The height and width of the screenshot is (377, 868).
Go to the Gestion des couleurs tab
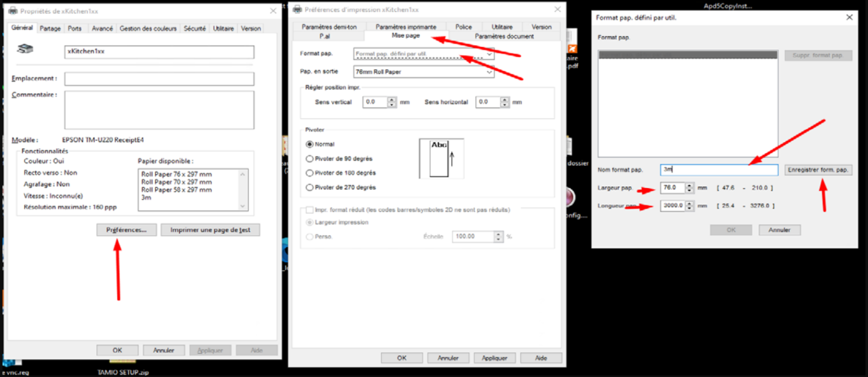148,28
